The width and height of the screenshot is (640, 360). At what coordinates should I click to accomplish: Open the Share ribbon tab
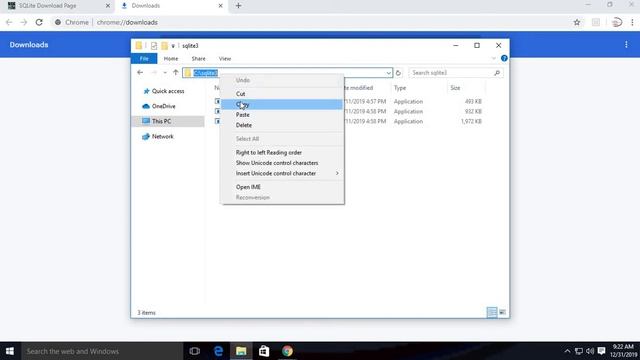point(198,59)
